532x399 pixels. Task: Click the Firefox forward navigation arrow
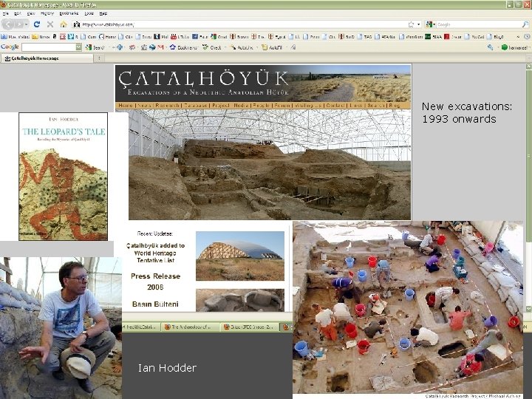click(x=19, y=24)
